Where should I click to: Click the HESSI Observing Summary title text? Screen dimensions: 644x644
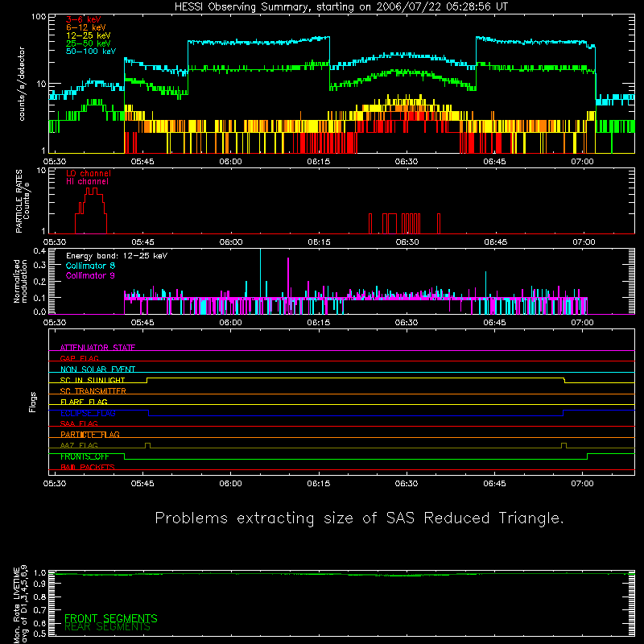341,7
